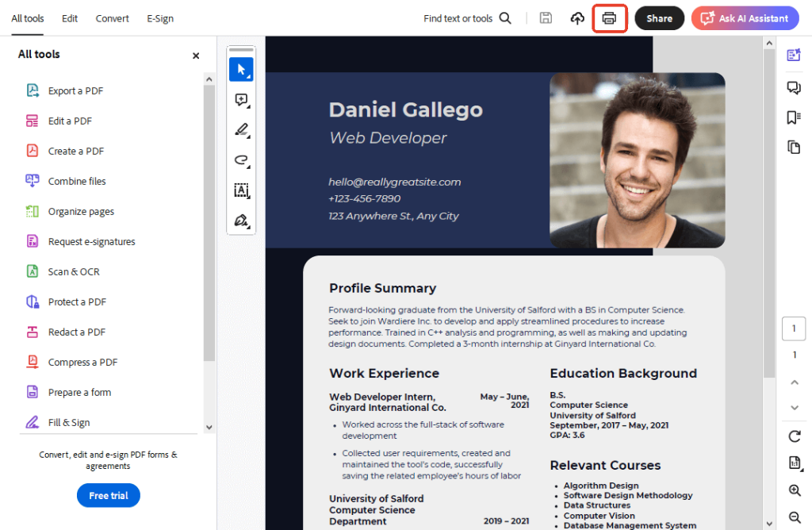812x530 pixels.
Task: Open the bookmarks panel on right sidebar
Action: click(793, 117)
